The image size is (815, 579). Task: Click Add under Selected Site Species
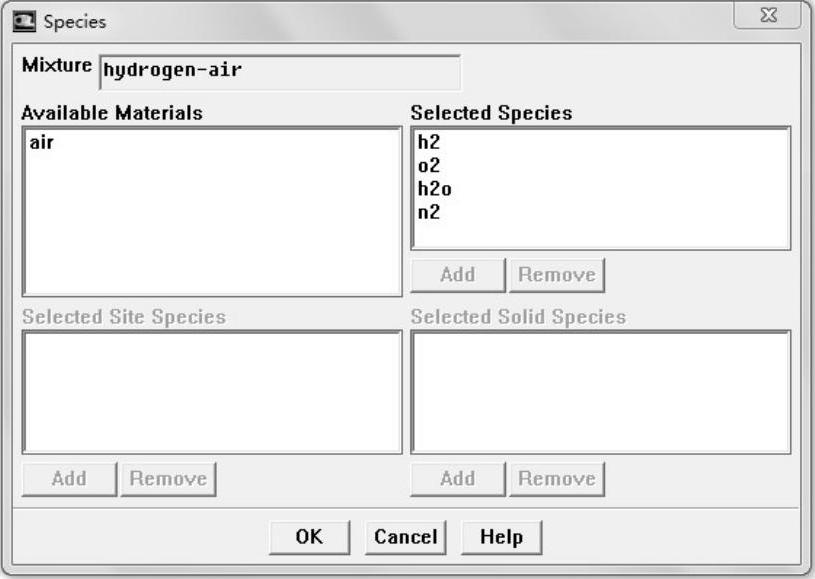[69, 478]
